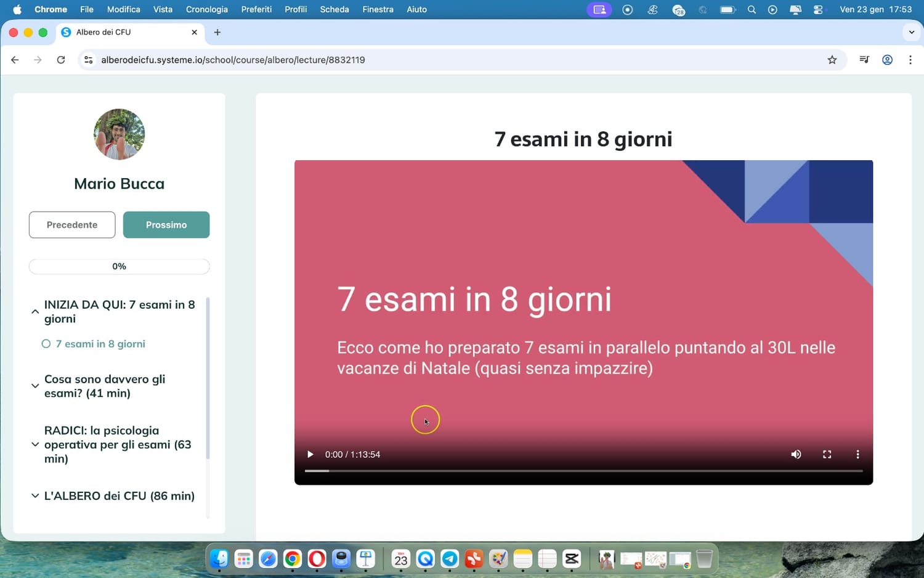Open the Cronologia menu
Viewport: 924px width, 578px height.
(x=207, y=9)
